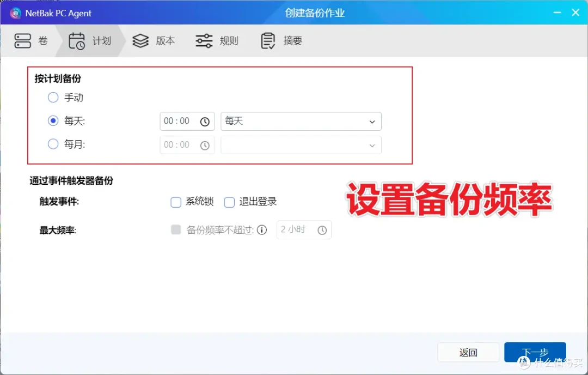The width and height of the screenshot is (588, 375).
Task: Click the monthly 00:00 time input
Action: click(187, 145)
